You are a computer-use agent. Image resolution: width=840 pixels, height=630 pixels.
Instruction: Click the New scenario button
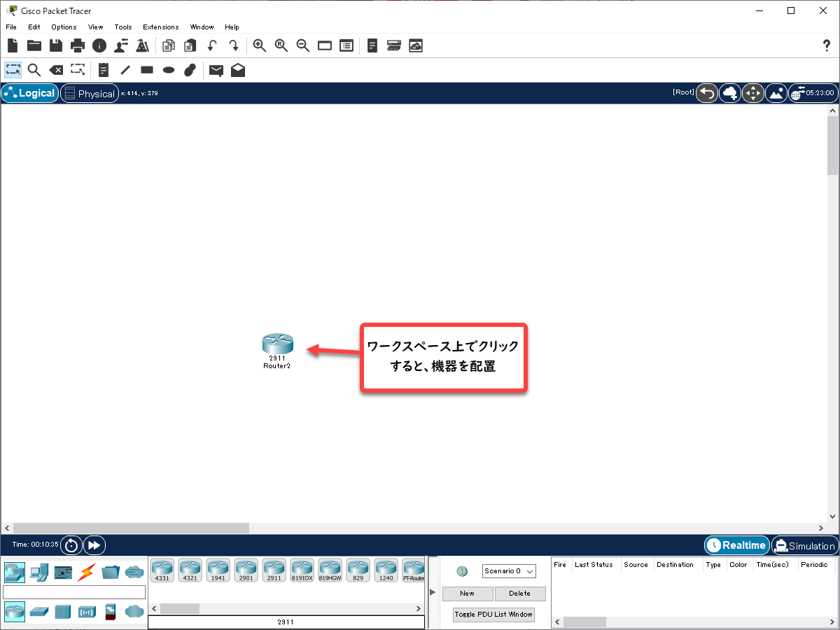[x=467, y=594]
